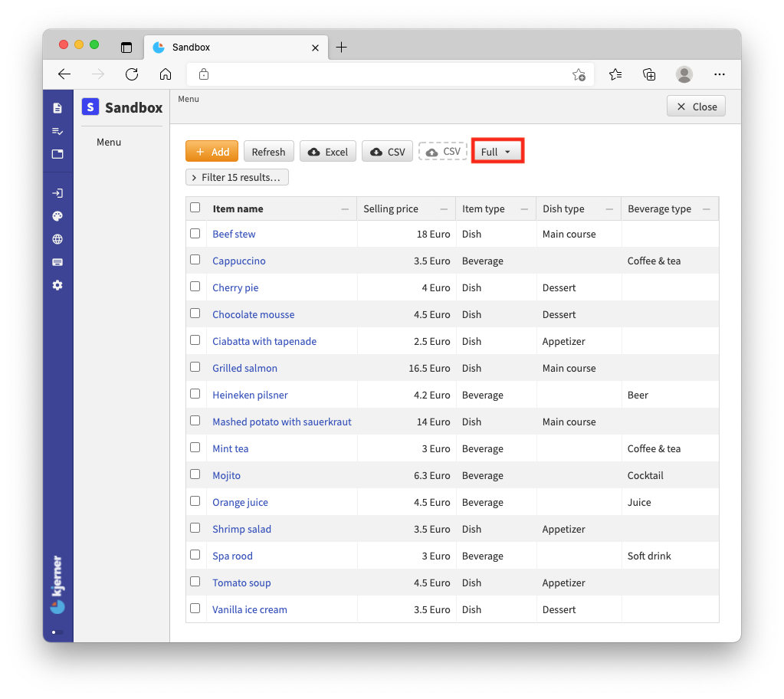The width and height of the screenshot is (784, 699).
Task: Reload the page with refresh icon
Action: click(x=132, y=74)
